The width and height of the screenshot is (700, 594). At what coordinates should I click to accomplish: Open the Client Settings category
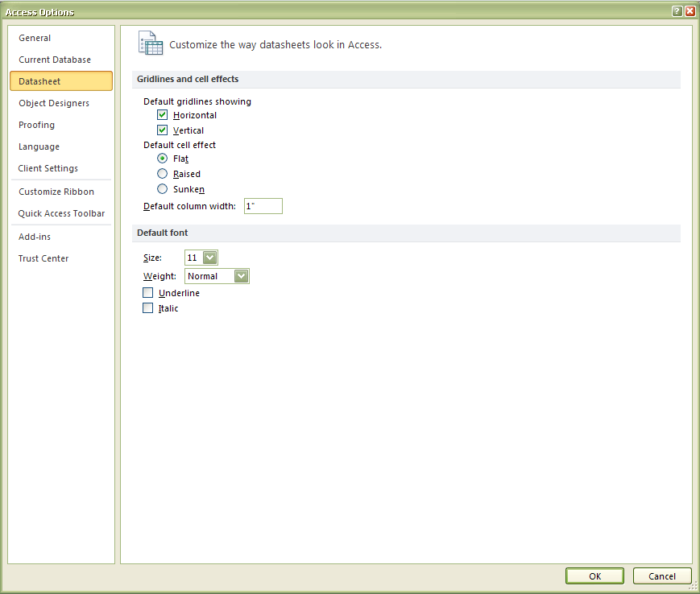click(61, 168)
